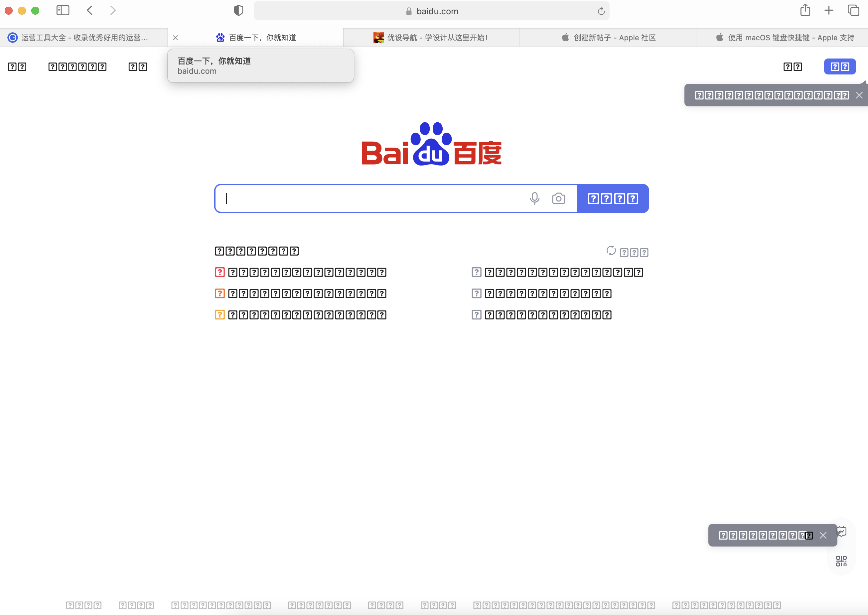Reload the page with refresh icon
868x615 pixels.
click(601, 11)
